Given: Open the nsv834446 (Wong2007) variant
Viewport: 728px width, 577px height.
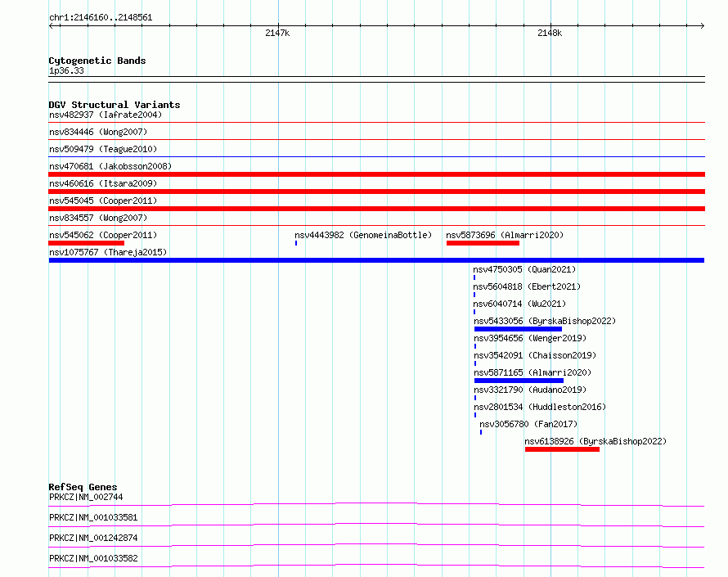Looking at the screenshot, I should [98, 132].
